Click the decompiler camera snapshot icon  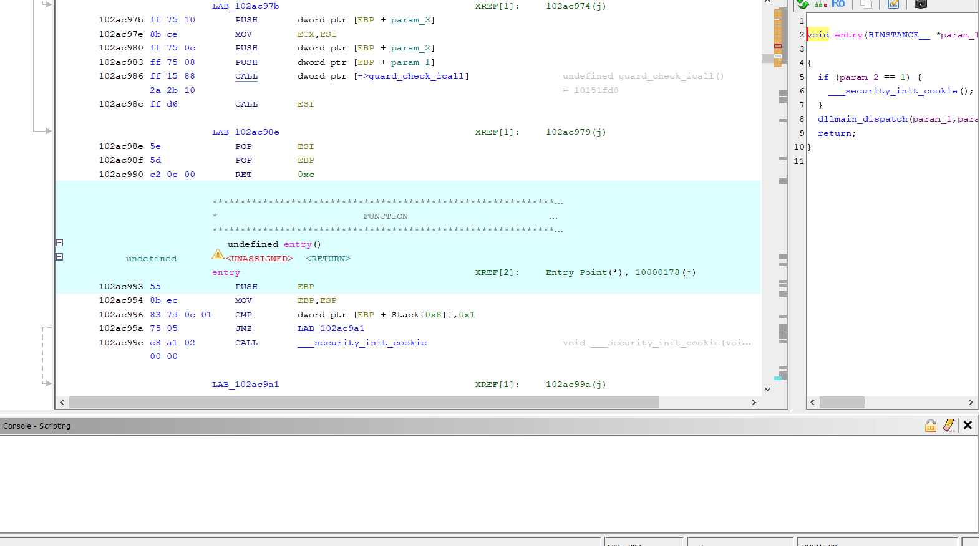coord(921,4)
